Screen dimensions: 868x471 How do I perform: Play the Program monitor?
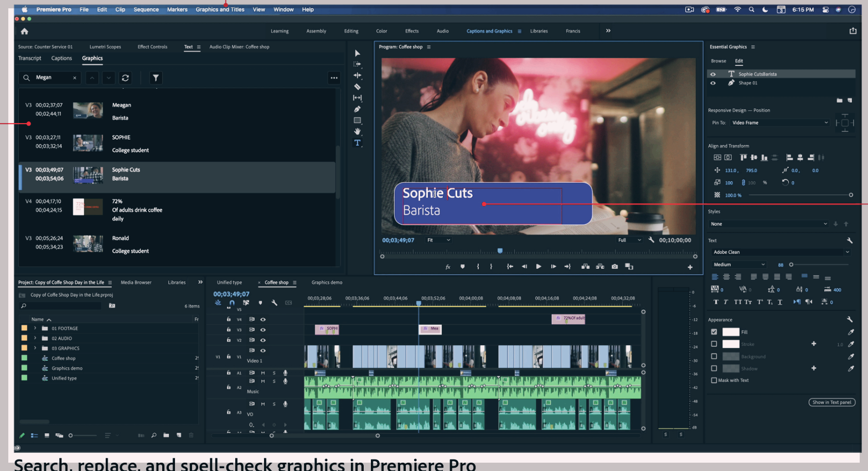(x=539, y=267)
